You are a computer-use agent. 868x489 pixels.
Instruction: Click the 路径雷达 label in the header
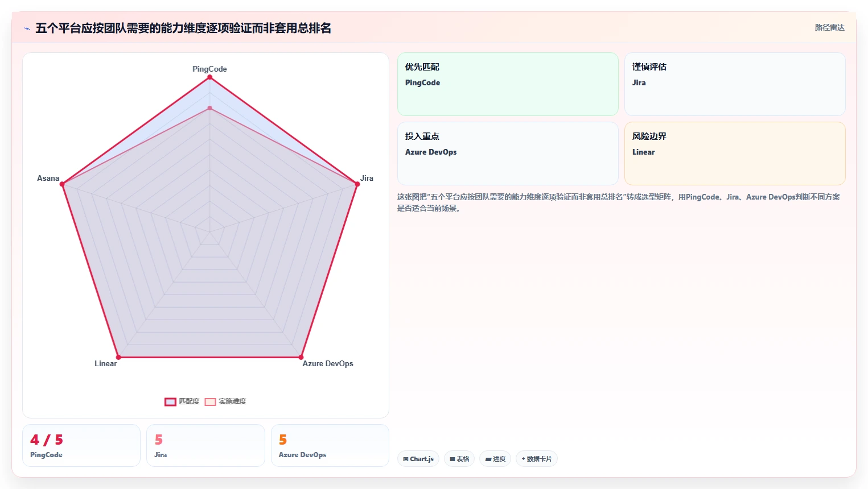pos(829,27)
